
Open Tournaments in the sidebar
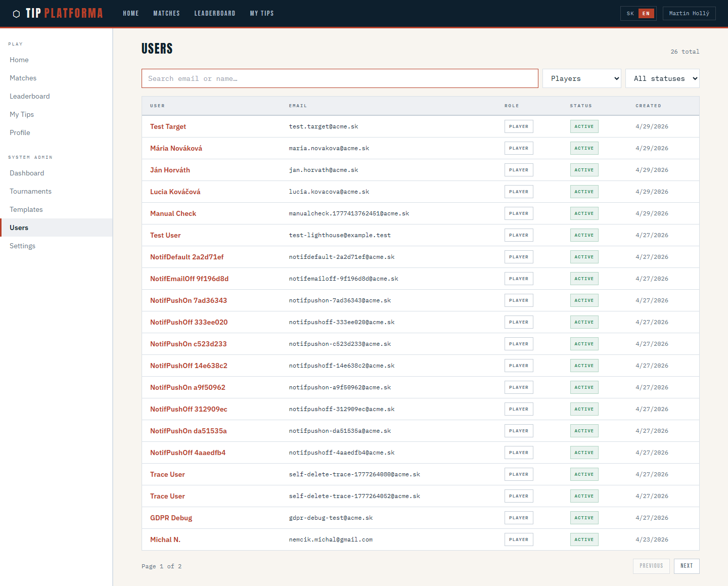click(x=30, y=191)
